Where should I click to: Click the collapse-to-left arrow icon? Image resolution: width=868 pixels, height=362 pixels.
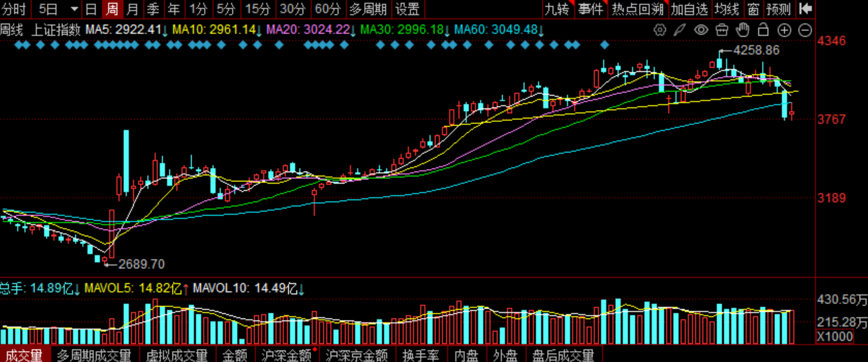pyautogui.click(x=805, y=9)
